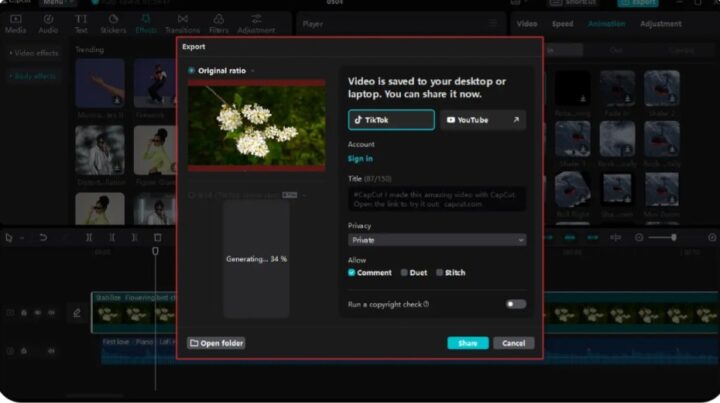Toggle the copyright check switch
Image resolution: width=720 pixels, height=403 pixels.
(515, 304)
